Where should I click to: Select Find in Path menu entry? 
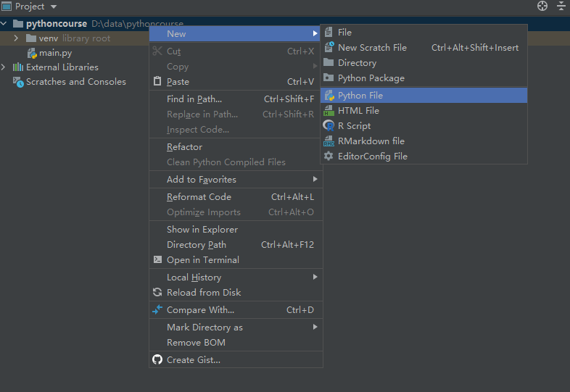pyautogui.click(x=194, y=99)
